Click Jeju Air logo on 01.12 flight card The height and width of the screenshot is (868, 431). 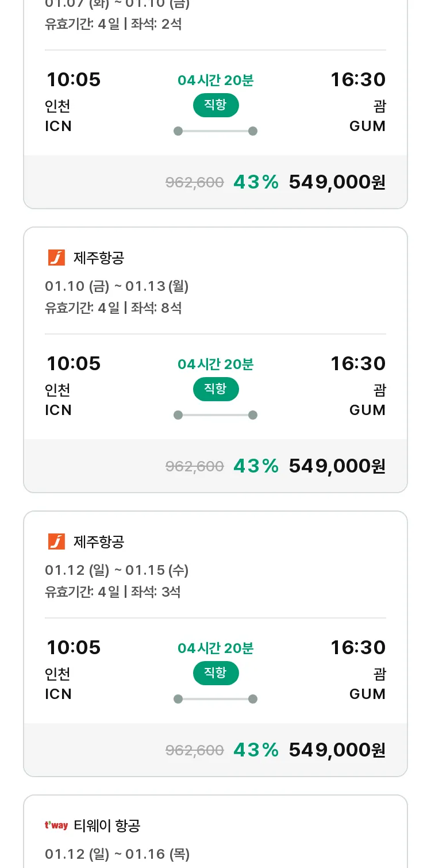click(56, 541)
